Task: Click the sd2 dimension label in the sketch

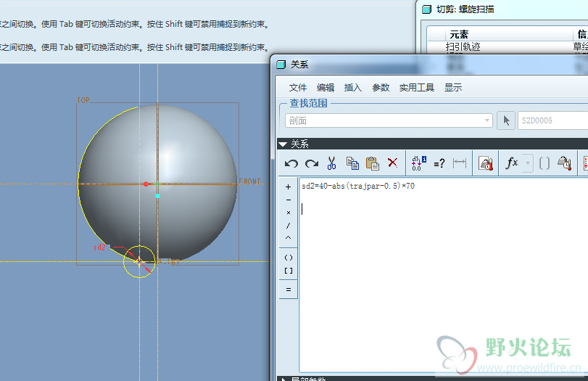Action: (99, 247)
